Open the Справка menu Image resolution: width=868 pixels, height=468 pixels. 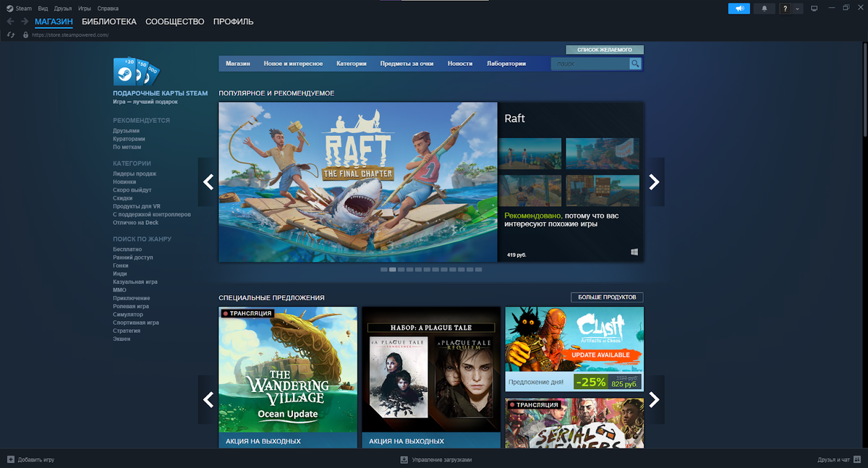[x=108, y=9]
